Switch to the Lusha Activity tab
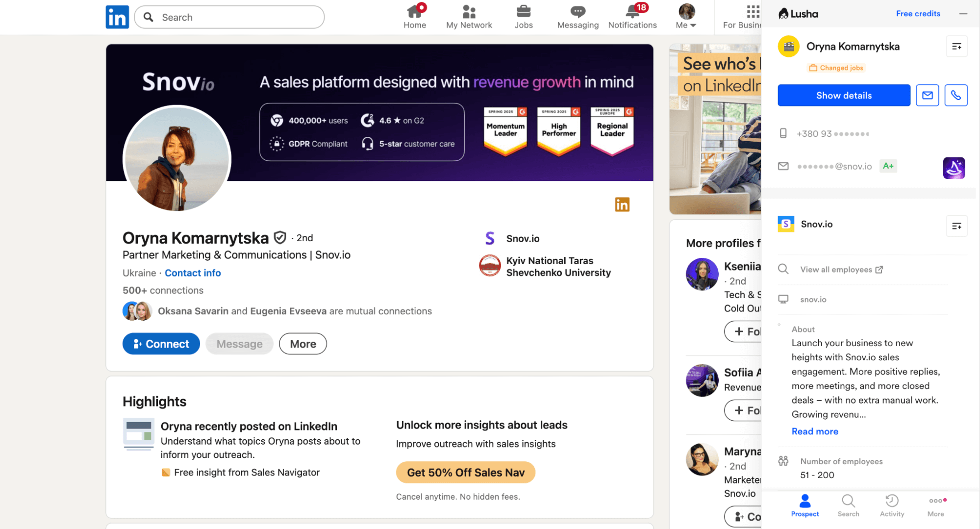Screen dimensions: 980x529 (891, 505)
